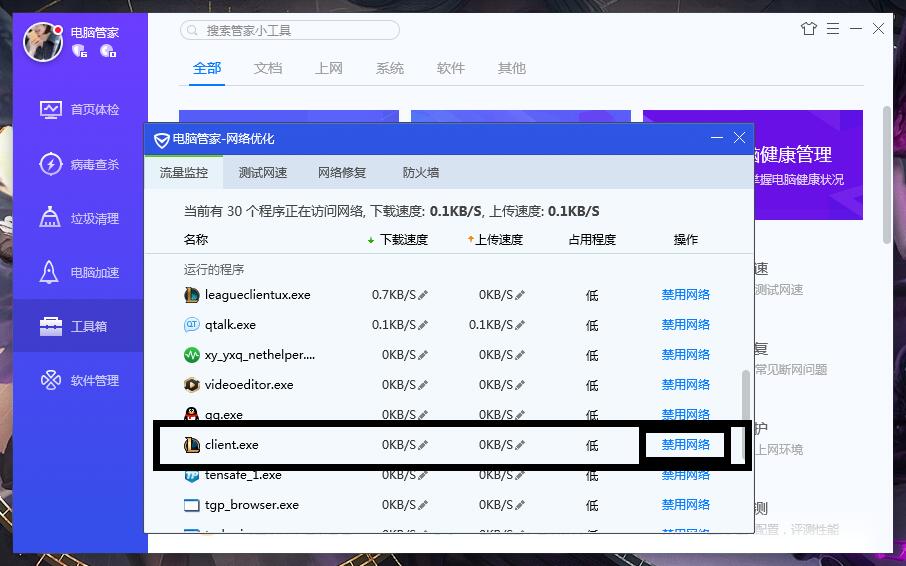Minimize the 网络优化 dialog
906x566 pixels.
point(717,138)
